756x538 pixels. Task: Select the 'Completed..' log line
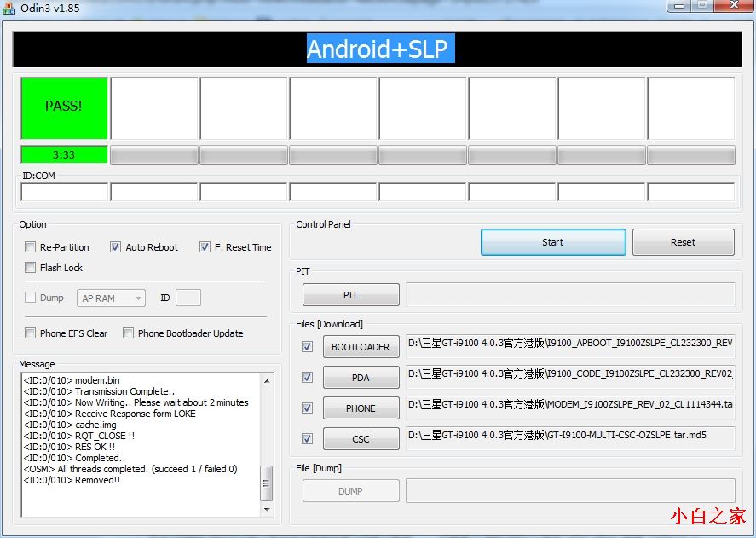(x=74, y=458)
